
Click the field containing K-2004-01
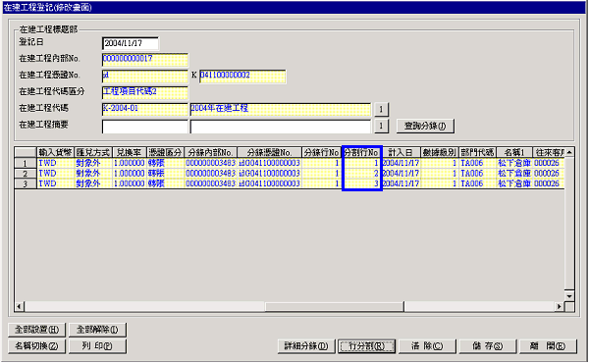coord(145,109)
